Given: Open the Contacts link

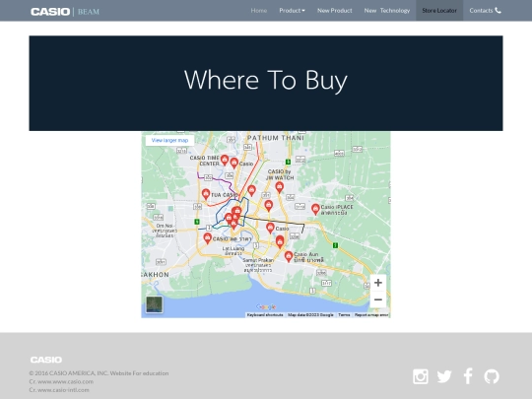Looking at the screenshot, I should click(x=485, y=11).
